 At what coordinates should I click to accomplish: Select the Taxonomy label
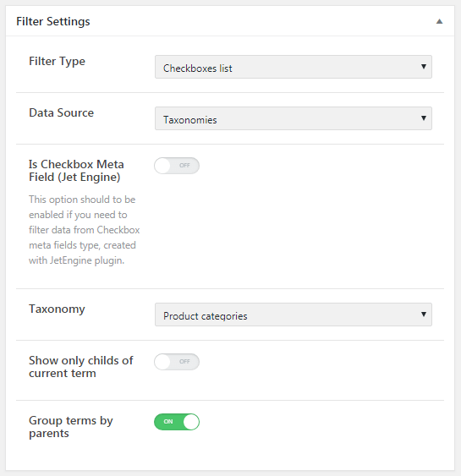57,309
